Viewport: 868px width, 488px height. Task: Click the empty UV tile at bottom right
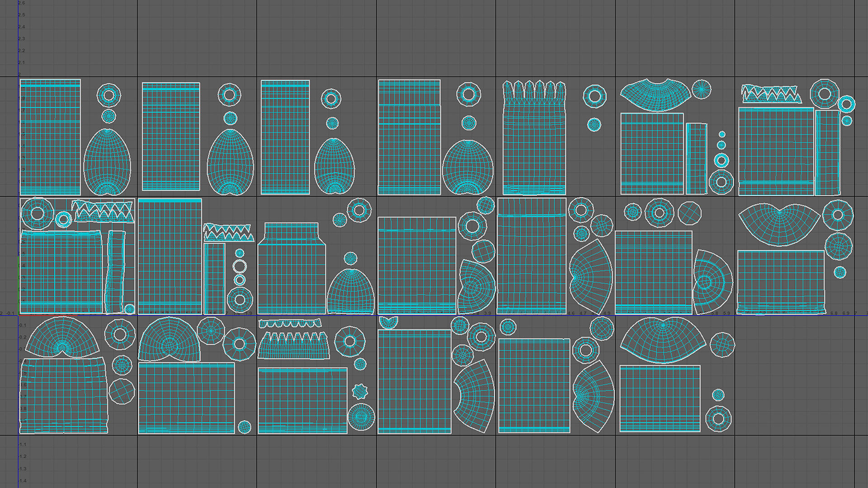(794, 376)
